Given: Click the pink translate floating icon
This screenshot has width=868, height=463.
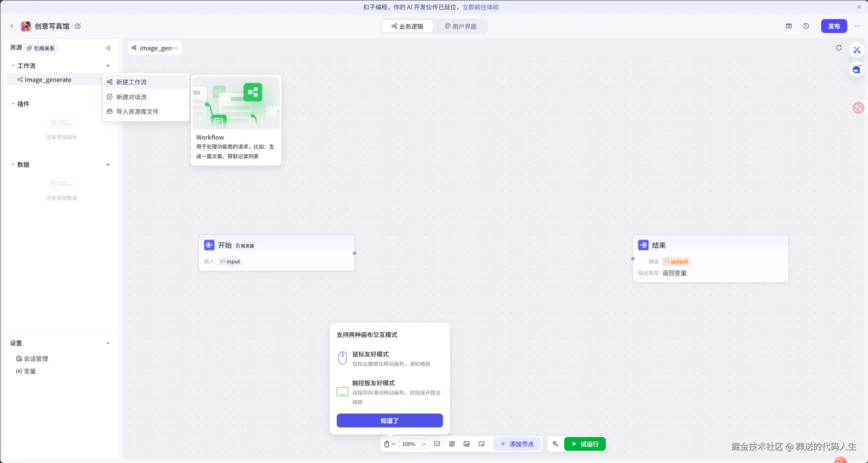Looking at the screenshot, I should tap(858, 108).
